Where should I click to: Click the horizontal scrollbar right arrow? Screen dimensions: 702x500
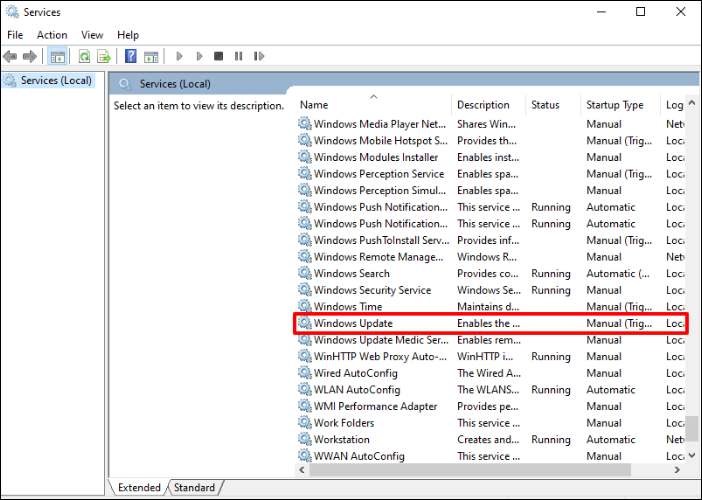tap(677, 468)
